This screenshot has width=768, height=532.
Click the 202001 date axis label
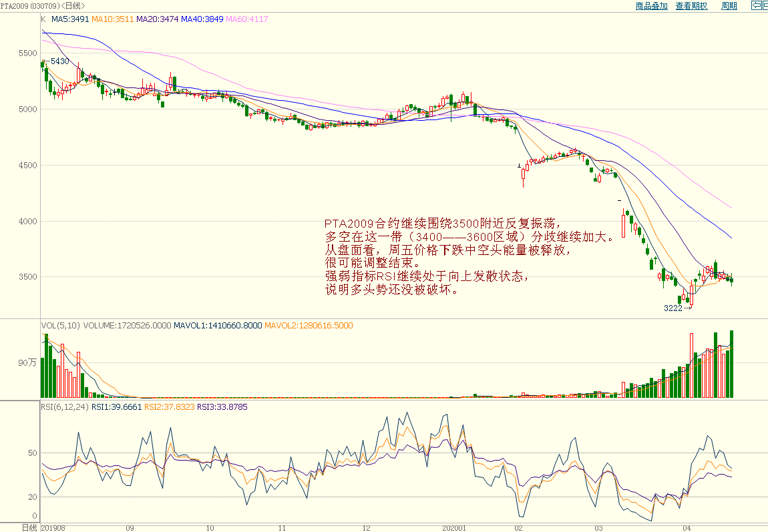[454, 528]
